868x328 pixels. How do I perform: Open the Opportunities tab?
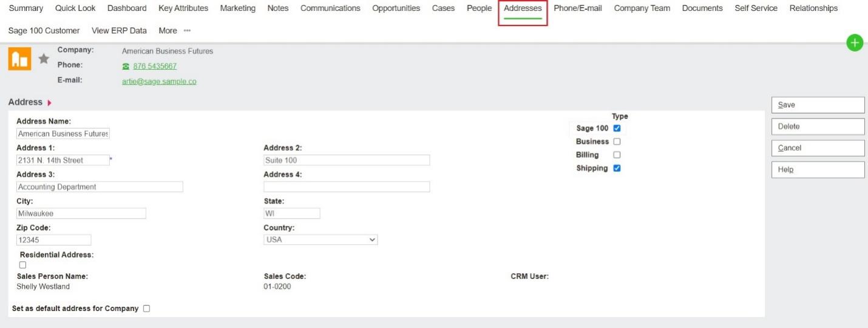tap(396, 9)
